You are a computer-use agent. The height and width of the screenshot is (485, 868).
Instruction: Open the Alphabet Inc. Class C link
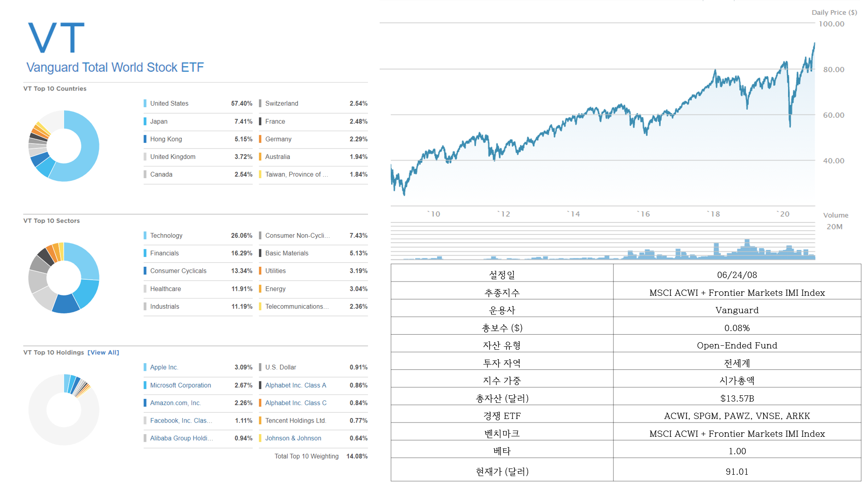(296, 403)
